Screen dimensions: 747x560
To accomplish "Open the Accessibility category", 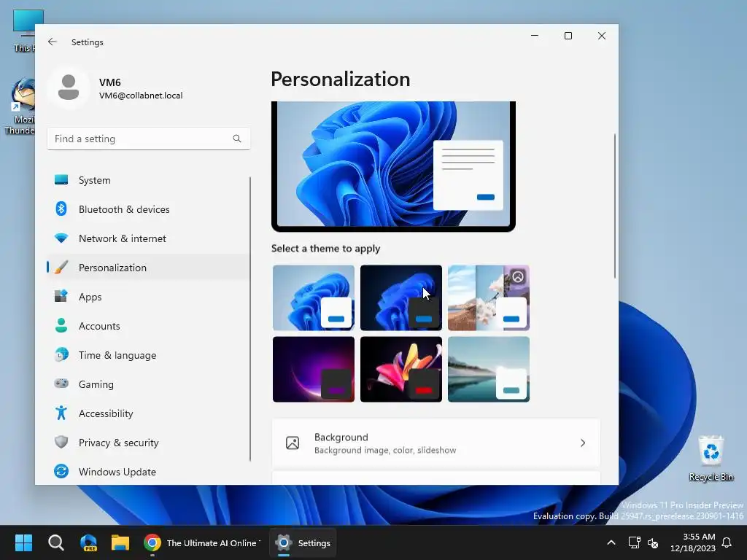I will [148, 413].
